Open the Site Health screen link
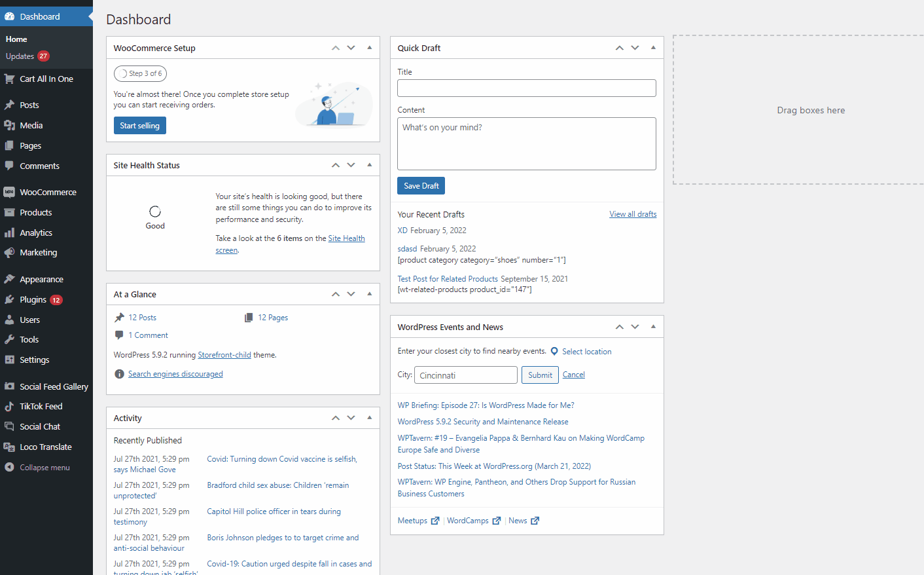Screen dimensions: 924x575 tap(291, 244)
